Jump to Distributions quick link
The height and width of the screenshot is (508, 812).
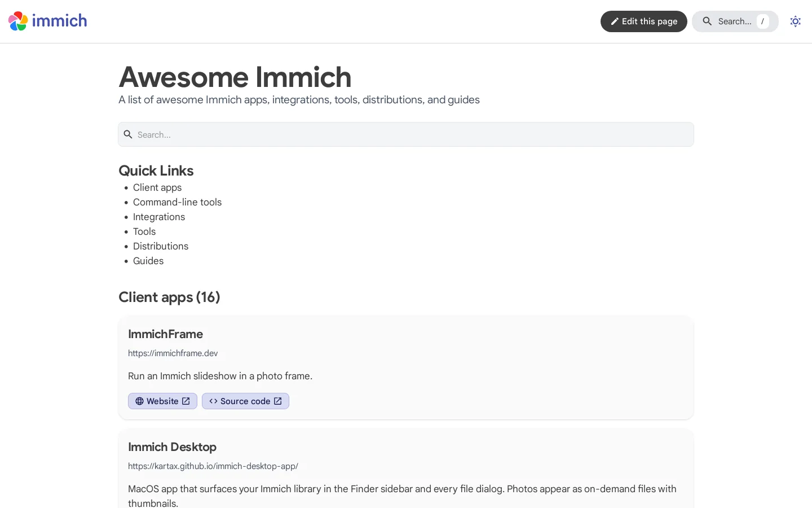pos(161,246)
